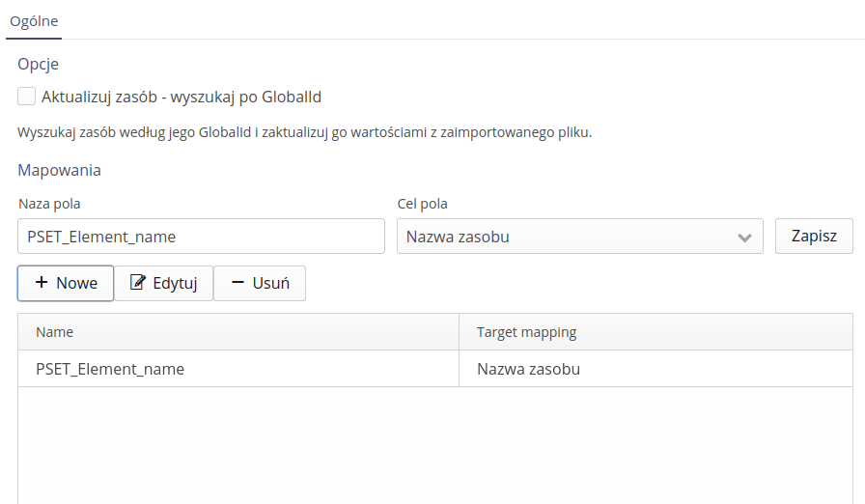Click the pencil edit icon beside Edytuj
The width and height of the screenshot is (865, 504).
[x=138, y=283]
